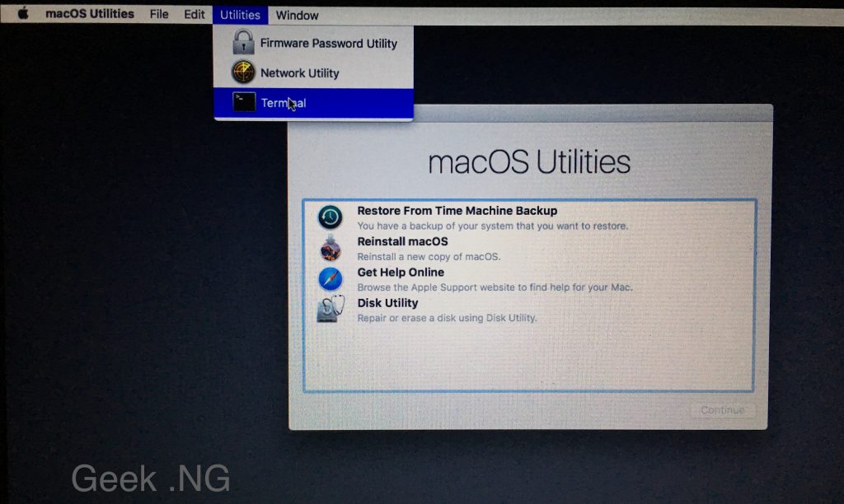Screen dimensions: 844x504
Task: Click the Safari compass icon
Action: point(330,279)
